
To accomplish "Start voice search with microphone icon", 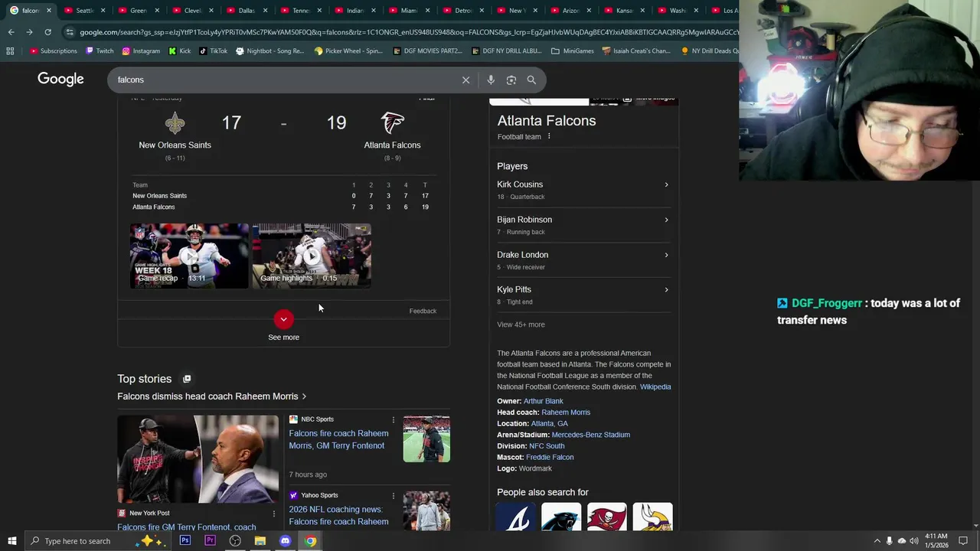I will 491,80.
